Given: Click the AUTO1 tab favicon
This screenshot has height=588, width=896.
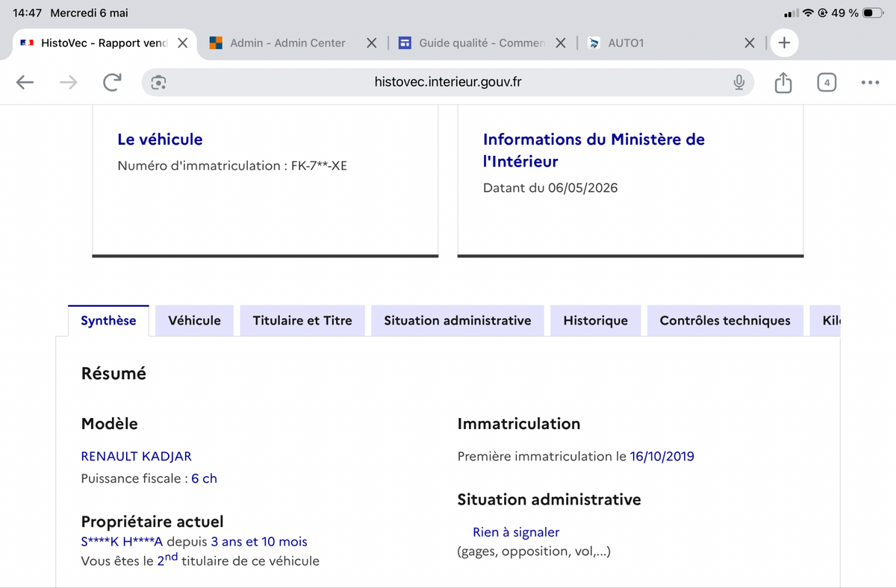Looking at the screenshot, I should [594, 43].
